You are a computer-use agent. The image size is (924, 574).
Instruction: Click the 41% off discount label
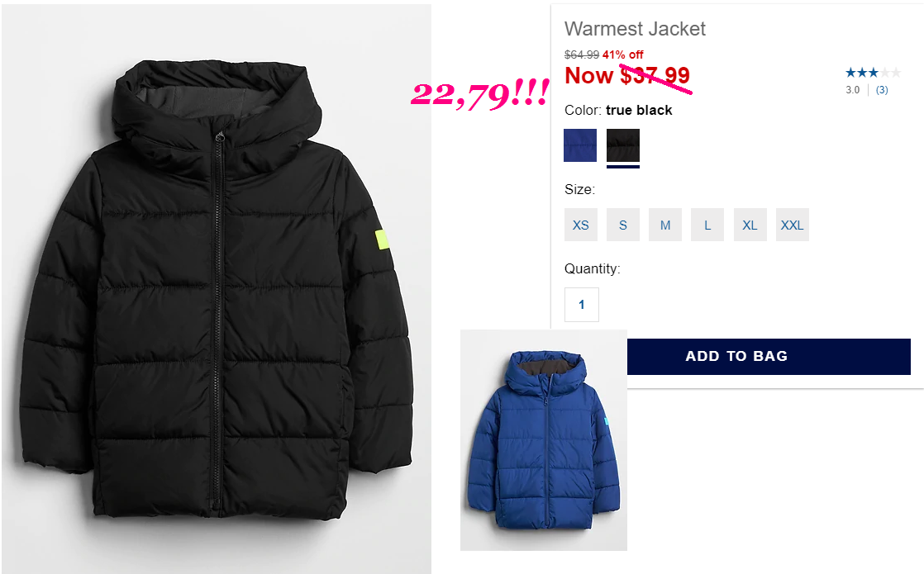pyautogui.click(x=623, y=55)
